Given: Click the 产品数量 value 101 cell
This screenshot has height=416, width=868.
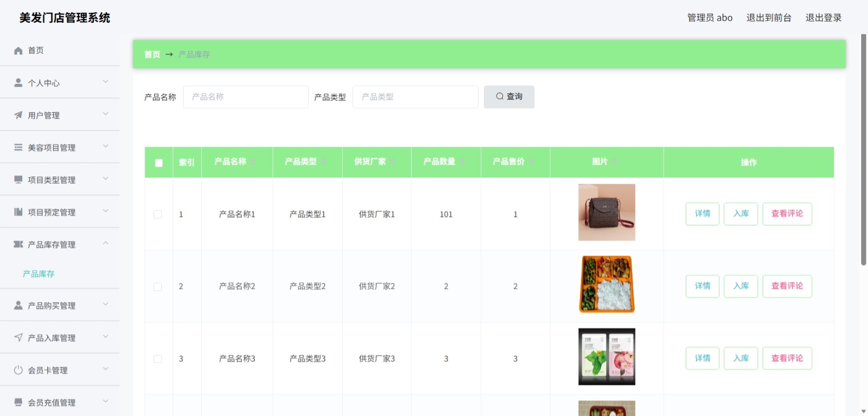Looking at the screenshot, I should tap(446, 214).
